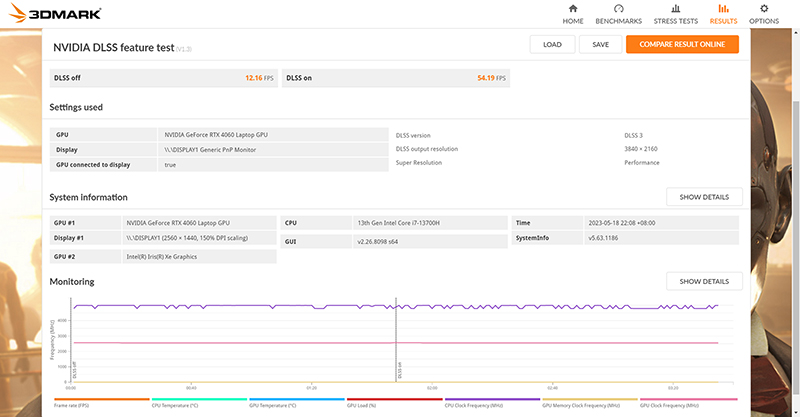
Task: Expand System information with Show Details
Action: click(704, 197)
